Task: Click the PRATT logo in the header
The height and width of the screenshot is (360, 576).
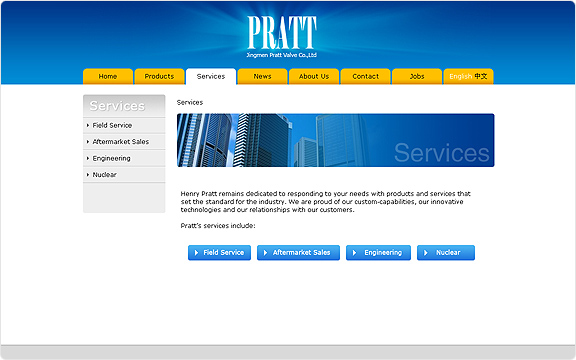Action: tap(282, 36)
